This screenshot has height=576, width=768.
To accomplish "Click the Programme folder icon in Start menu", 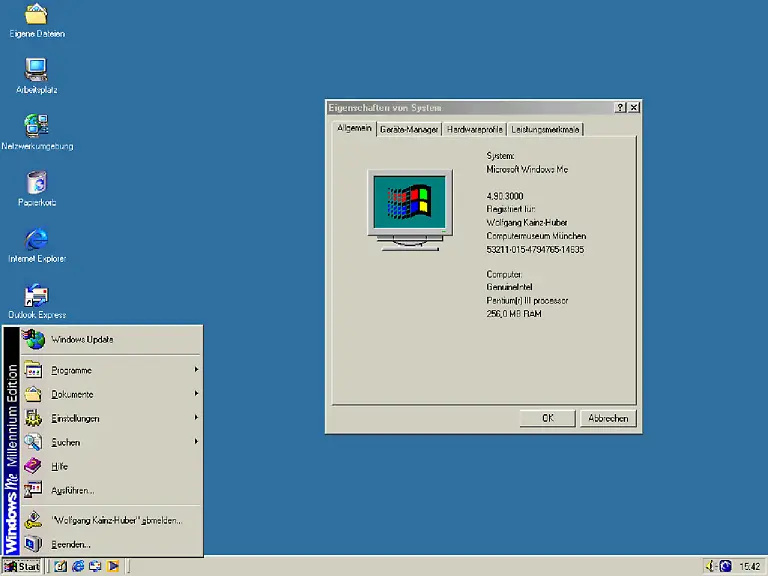I will [x=33, y=370].
